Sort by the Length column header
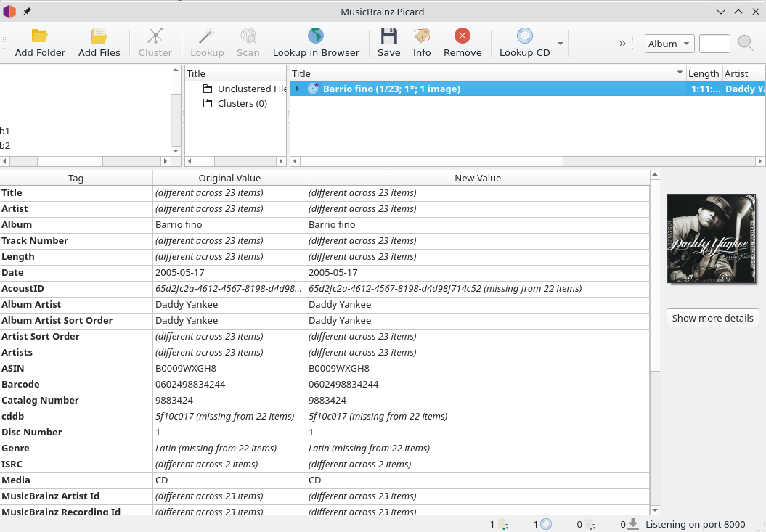Image resolution: width=766 pixels, height=532 pixels. click(x=703, y=73)
